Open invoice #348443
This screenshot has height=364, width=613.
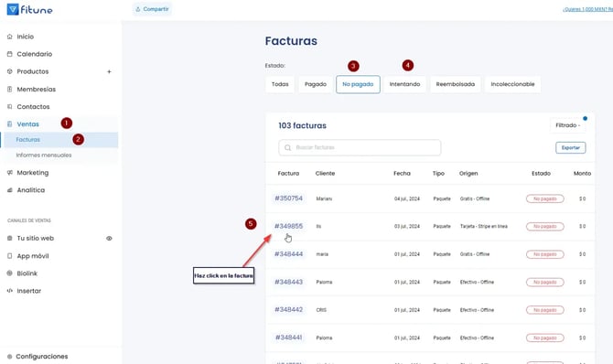click(288, 282)
